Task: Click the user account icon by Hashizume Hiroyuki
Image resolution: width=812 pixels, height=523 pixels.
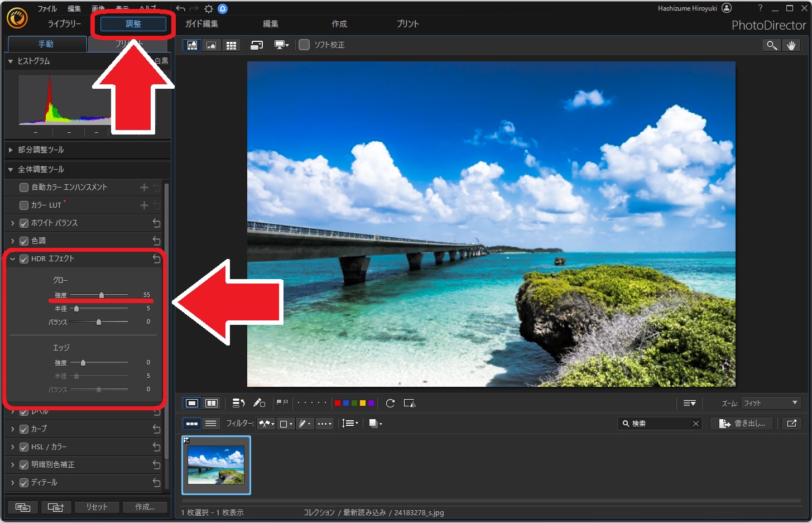Action: coord(726,8)
